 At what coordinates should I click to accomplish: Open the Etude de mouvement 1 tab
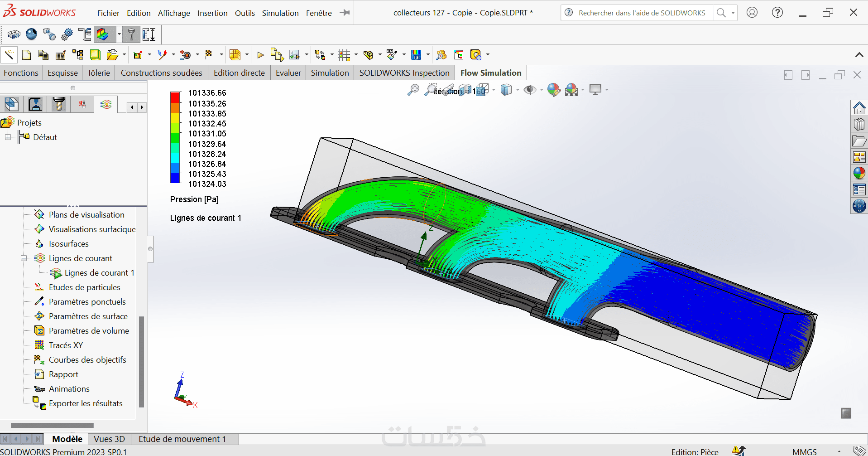coord(182,439)
